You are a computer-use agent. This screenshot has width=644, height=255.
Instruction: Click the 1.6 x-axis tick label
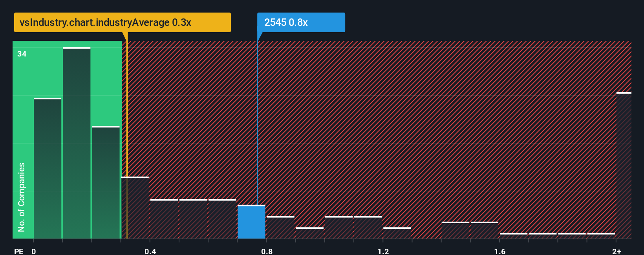(x=500, y=251)
